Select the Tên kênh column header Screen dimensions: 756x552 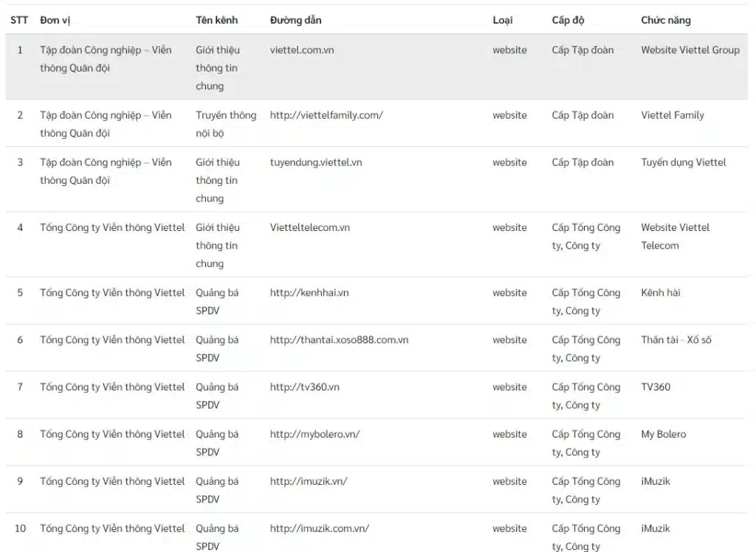[x=217, y=20]
